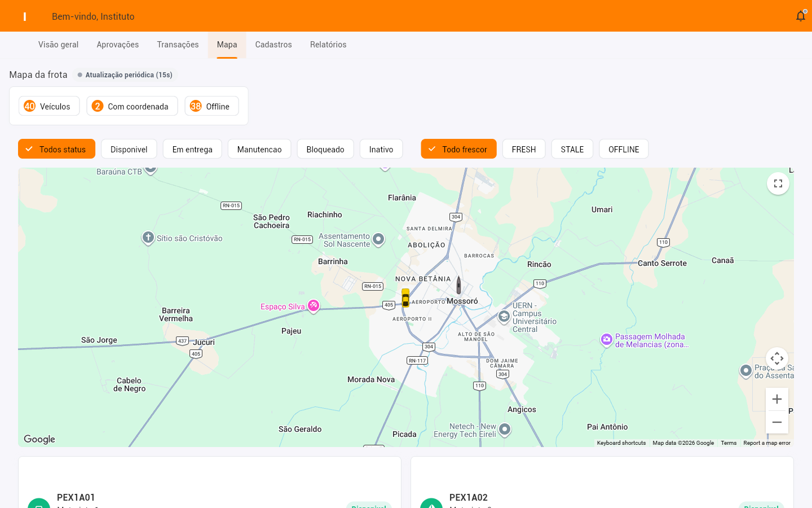Click the Mossoró city label
Viewport: 812px width, 508px height.
[462, 301]
